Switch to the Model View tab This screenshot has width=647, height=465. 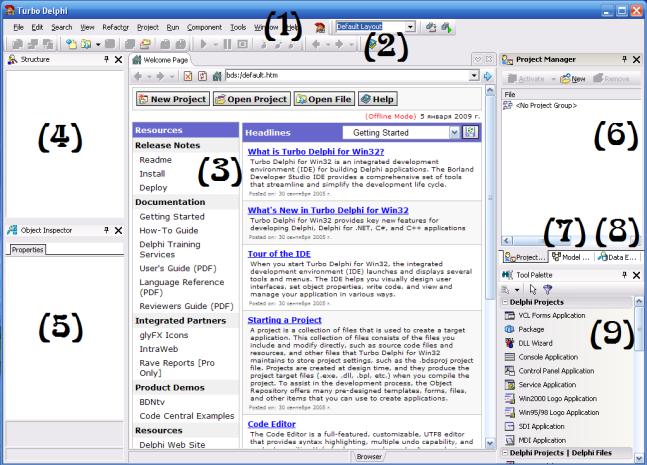click(x=571, y=257)
